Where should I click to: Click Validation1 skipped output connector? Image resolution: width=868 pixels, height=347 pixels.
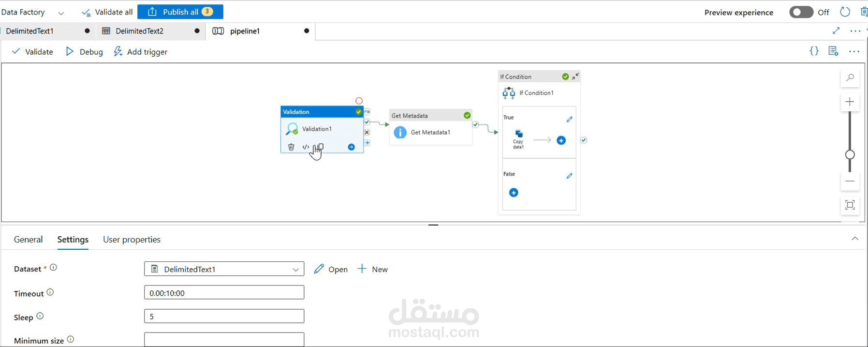coord(367,112)
